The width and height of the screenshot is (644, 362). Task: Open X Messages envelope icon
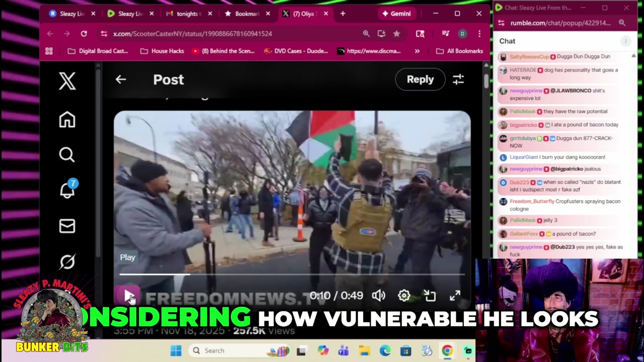(67, 226)
